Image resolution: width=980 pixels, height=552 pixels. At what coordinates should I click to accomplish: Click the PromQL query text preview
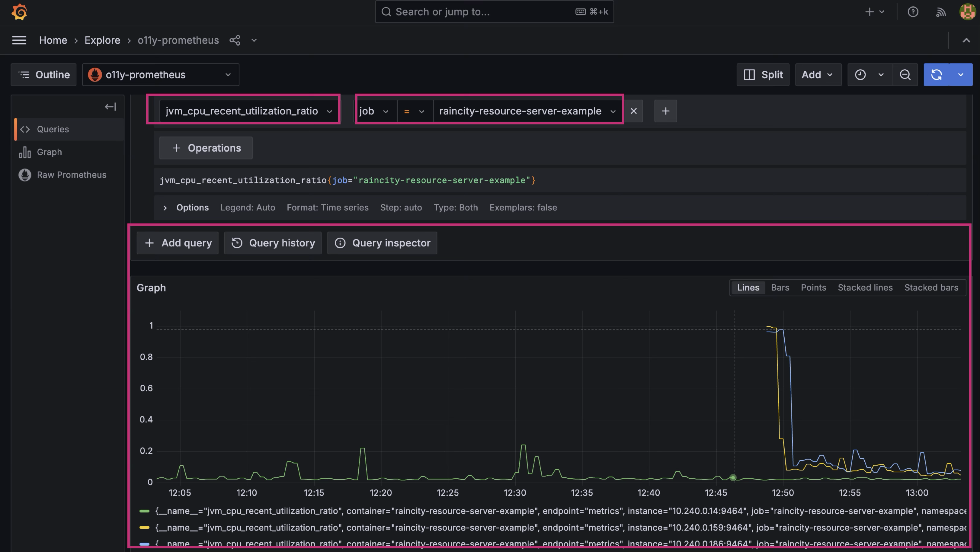(347, 180)
